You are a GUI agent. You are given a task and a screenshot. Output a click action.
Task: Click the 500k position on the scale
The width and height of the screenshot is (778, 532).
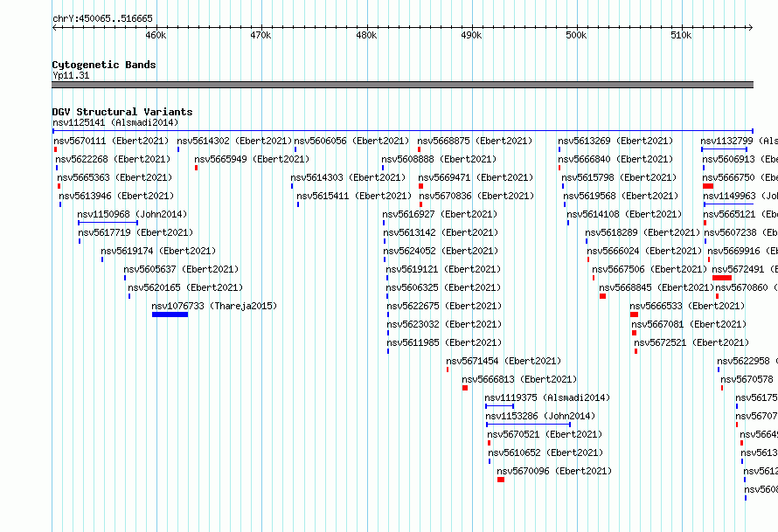coord(576,35)
